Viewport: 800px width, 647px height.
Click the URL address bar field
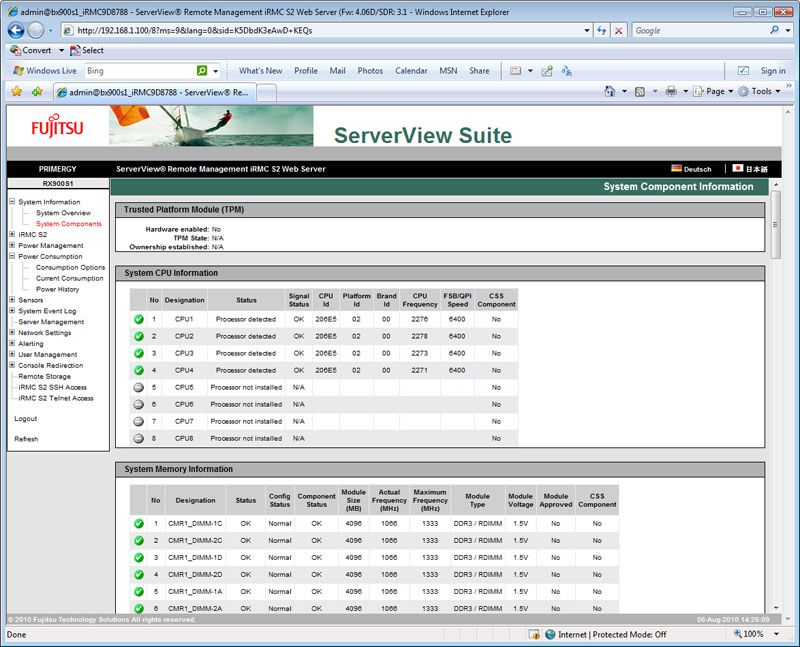(x=327, y=31)
